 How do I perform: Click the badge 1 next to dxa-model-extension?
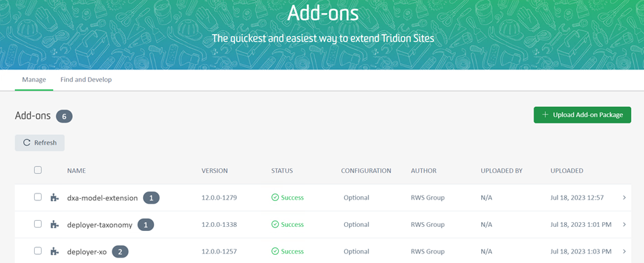(151, 198)
